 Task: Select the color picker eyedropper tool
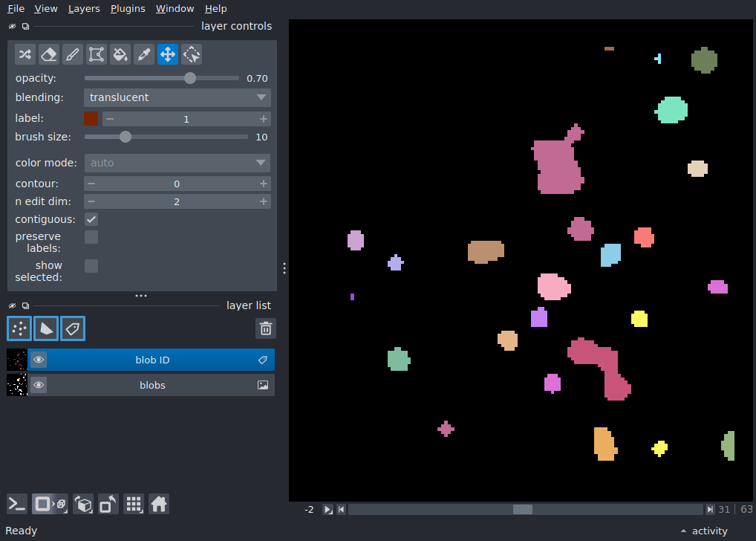coord(143,54)
